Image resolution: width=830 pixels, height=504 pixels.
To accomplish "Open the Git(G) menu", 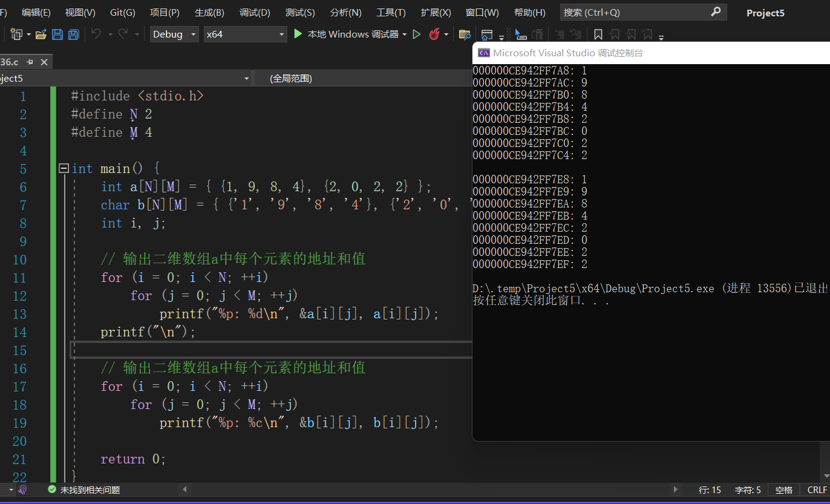I will [123, 13].
